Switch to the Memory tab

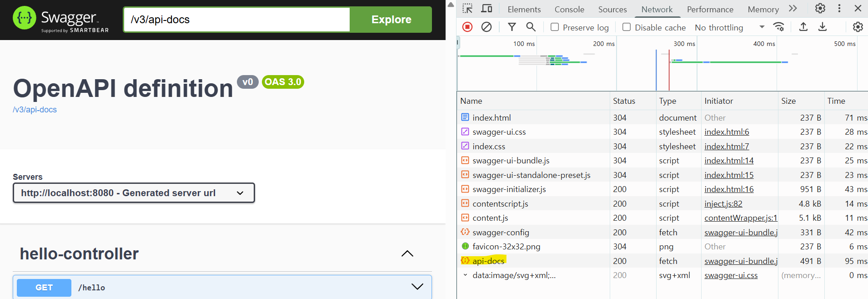coord(763,9)
